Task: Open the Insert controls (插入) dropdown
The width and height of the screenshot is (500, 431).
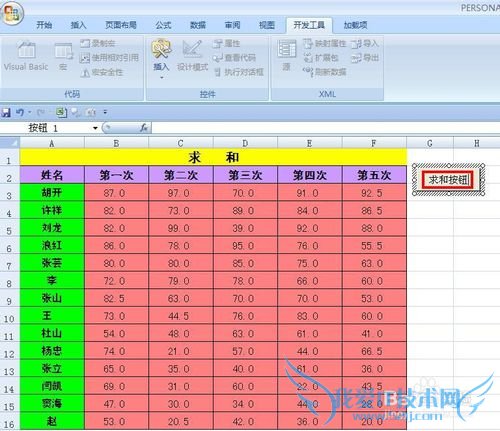Action: [x=161, y=59]
